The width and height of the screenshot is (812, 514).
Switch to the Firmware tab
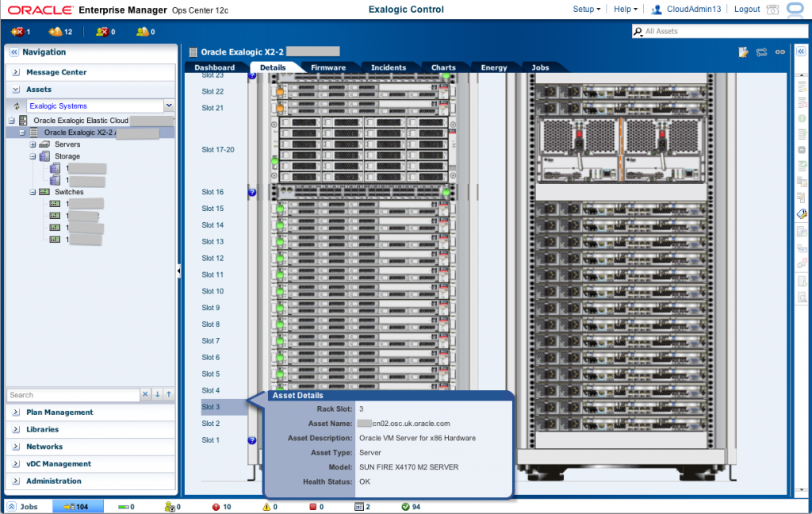[328, 67]
